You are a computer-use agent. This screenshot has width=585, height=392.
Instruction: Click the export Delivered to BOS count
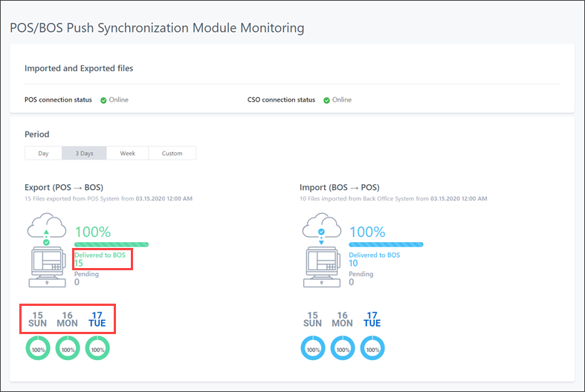[x=79, y=264]
